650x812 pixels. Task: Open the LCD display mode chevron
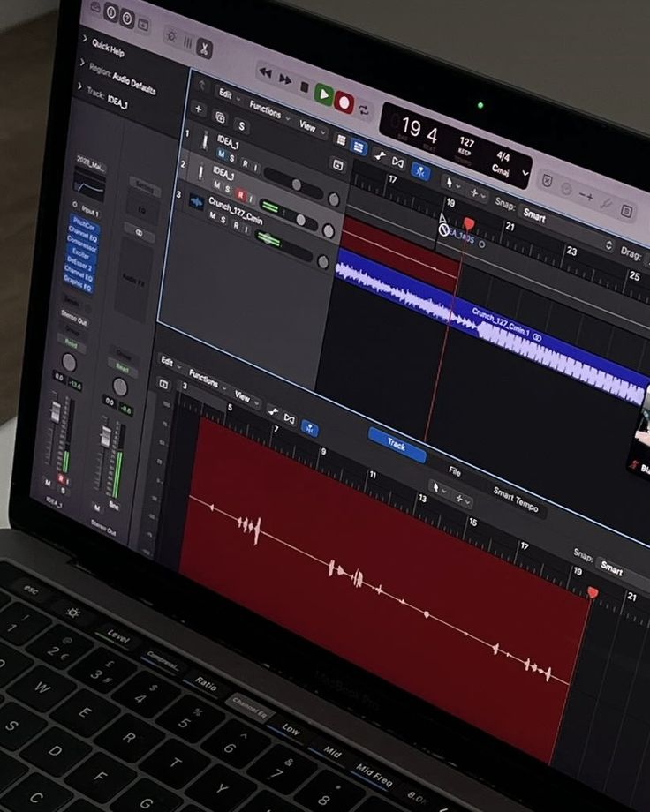525,173
